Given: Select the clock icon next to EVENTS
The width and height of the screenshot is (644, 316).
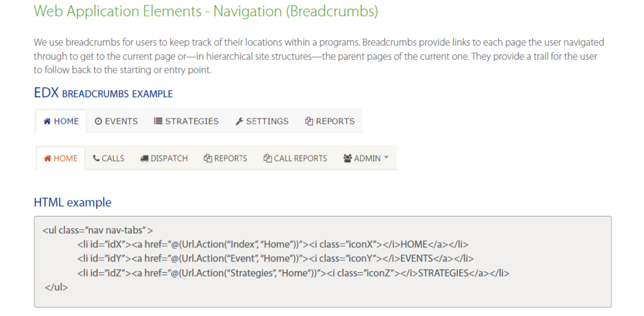Looking at the screenshot, I should 99,121.
